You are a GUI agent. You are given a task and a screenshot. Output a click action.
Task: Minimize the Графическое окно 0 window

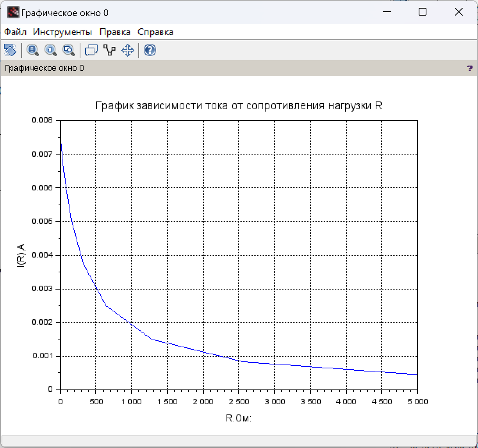click(x=387, y=12)
